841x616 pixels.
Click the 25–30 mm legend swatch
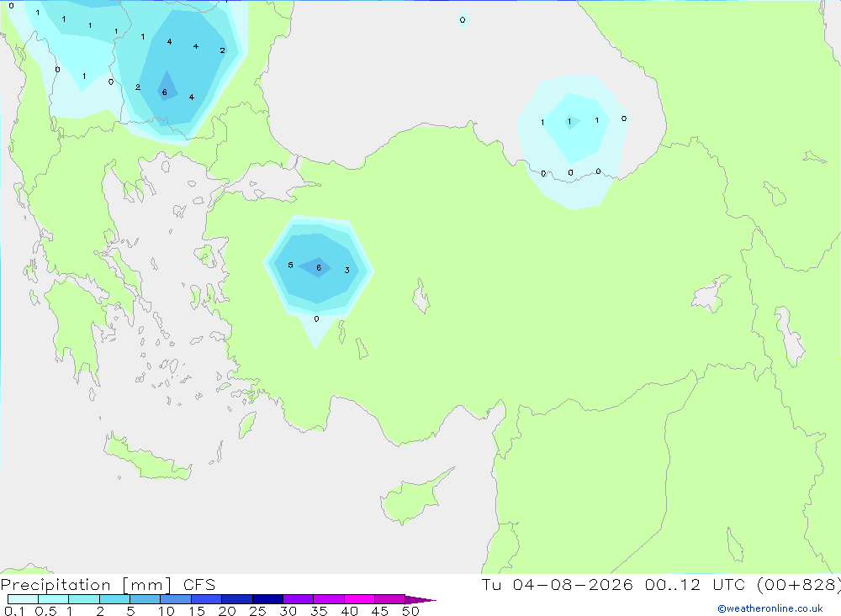[x=267, y=599]
